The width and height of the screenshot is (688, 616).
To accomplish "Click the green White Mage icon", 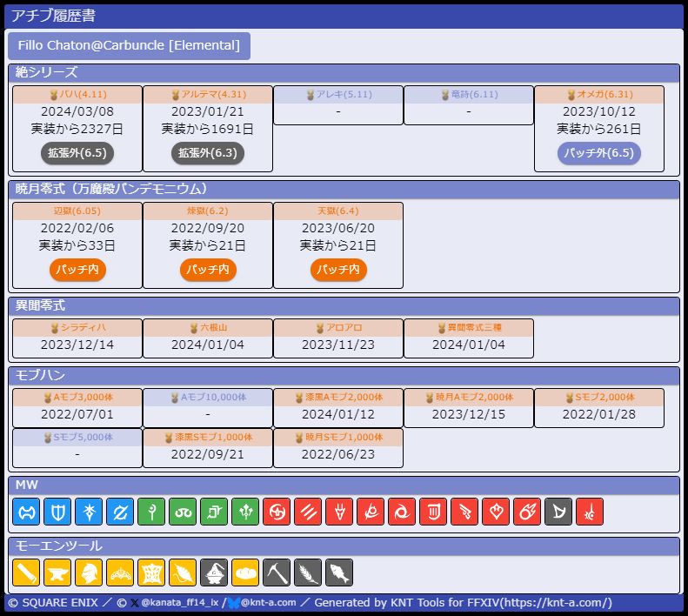I will coord(151,512).
